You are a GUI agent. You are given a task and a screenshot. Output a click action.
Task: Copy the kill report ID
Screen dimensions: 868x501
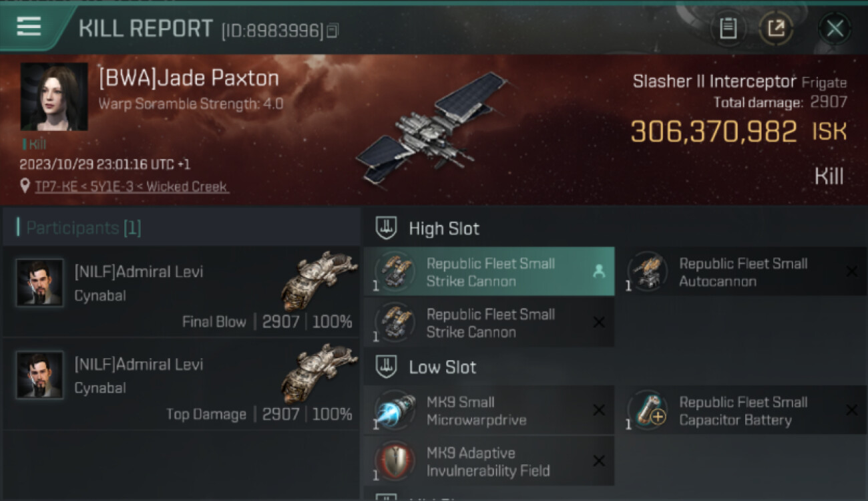333,30
